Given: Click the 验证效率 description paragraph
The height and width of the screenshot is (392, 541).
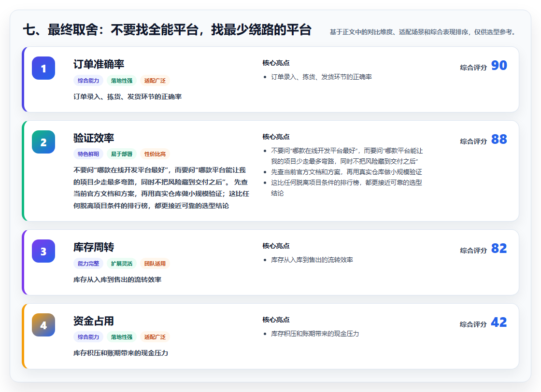Looking at the screenshot, I should (161, 188).
